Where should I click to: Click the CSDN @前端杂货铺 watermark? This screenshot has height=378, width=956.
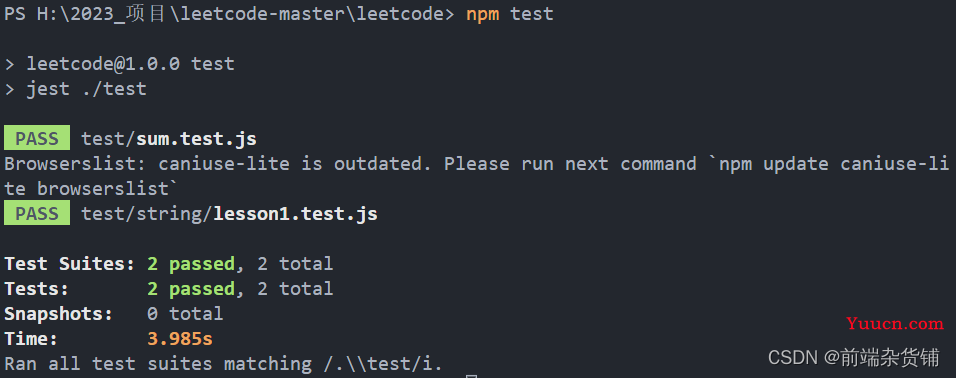tap(854, 358)
